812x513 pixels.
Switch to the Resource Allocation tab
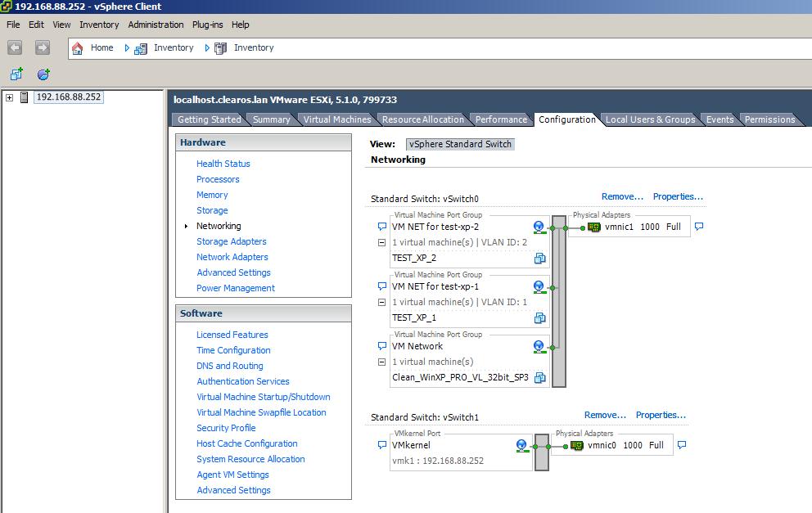[x=423, y=119]
